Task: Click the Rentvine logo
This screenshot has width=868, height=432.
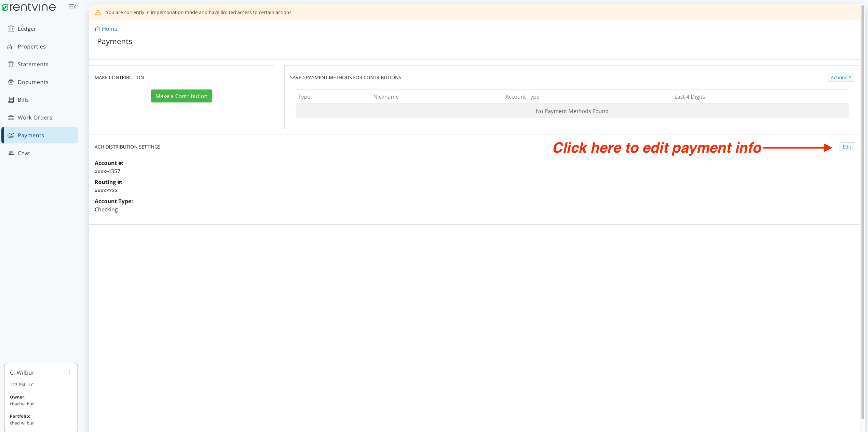Action: [x=29, y=7]
